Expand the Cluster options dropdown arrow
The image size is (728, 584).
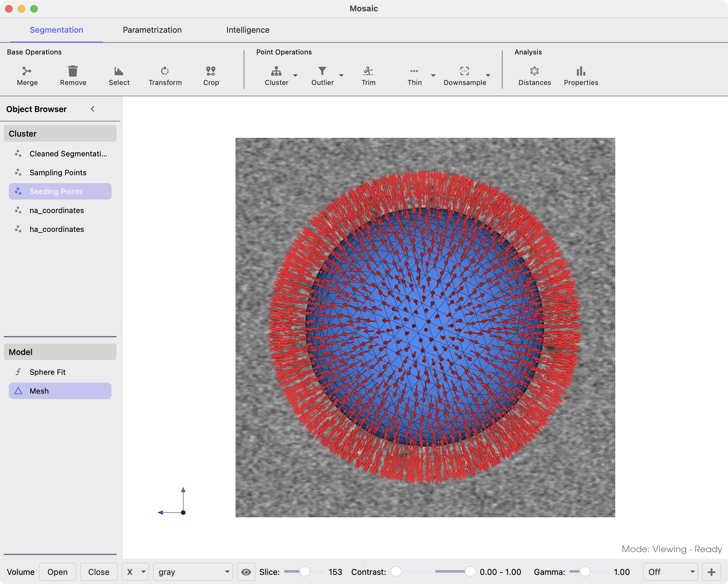(295, 75)
